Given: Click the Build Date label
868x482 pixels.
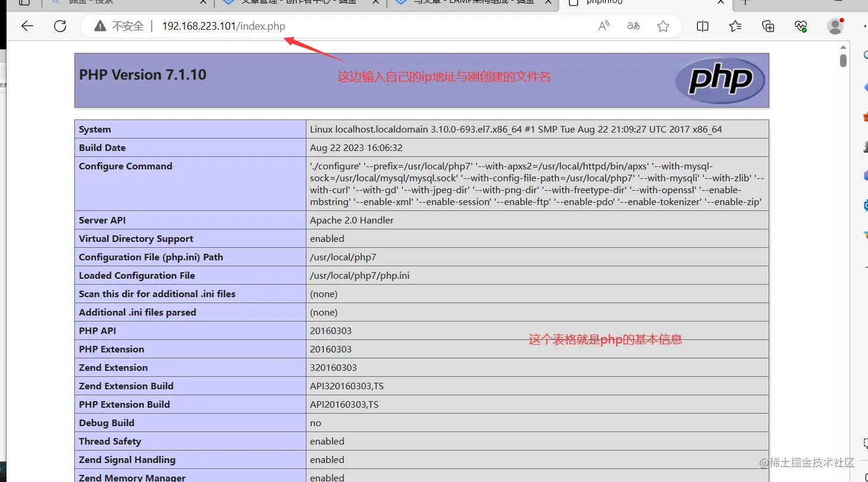Looking at the screenshot, I should 102,148.
